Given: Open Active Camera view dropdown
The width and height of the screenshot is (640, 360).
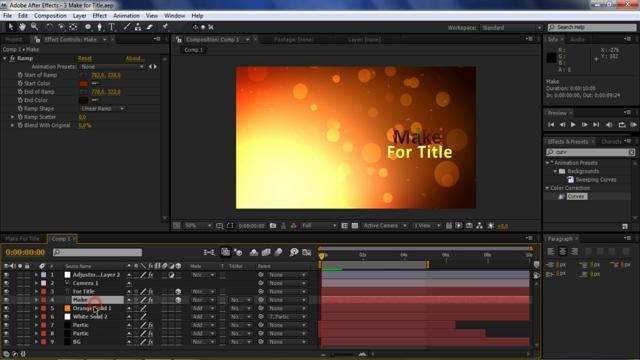Looking at the screenshot, I should 385,226.
